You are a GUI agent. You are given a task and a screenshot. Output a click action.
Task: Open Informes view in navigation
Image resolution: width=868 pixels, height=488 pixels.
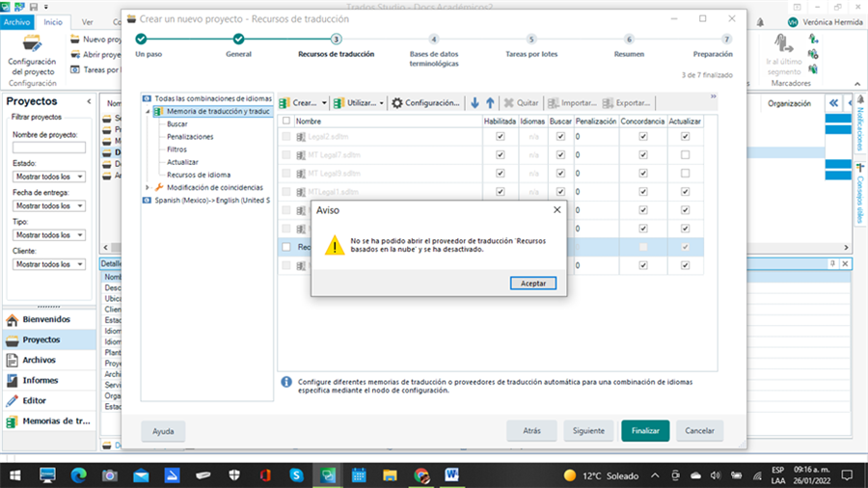tap(49, 380)
